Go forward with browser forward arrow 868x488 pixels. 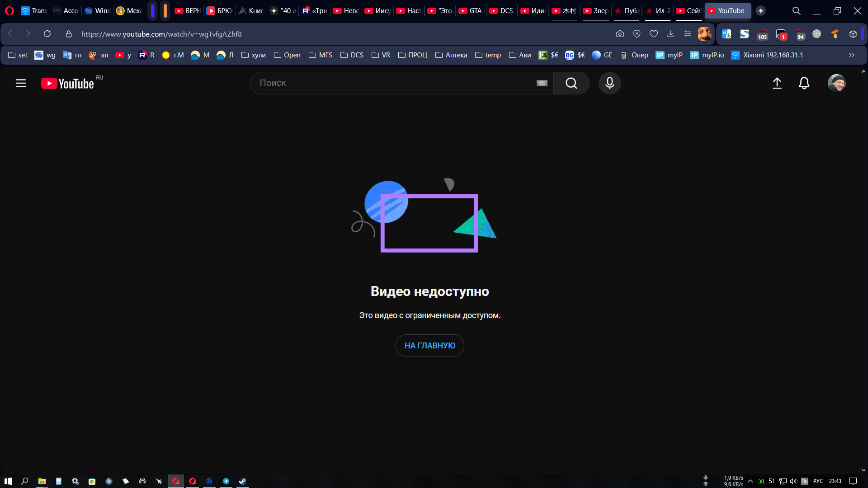point(28,34)
